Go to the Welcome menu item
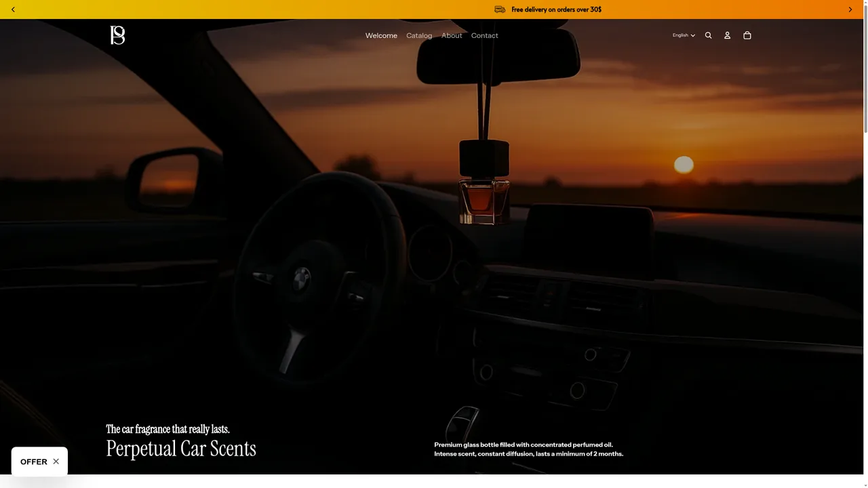This screenshot has width=868, height=488. tap(381, 35)
